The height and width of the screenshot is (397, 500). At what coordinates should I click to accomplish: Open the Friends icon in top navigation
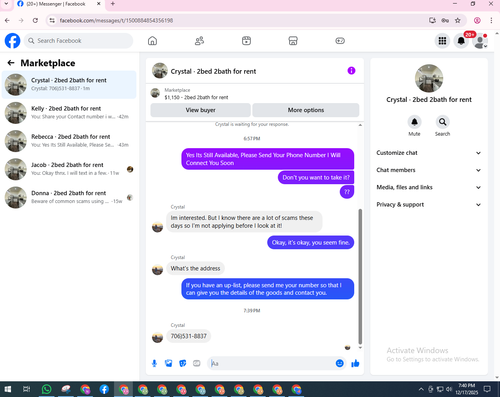[x=199, y=41]
